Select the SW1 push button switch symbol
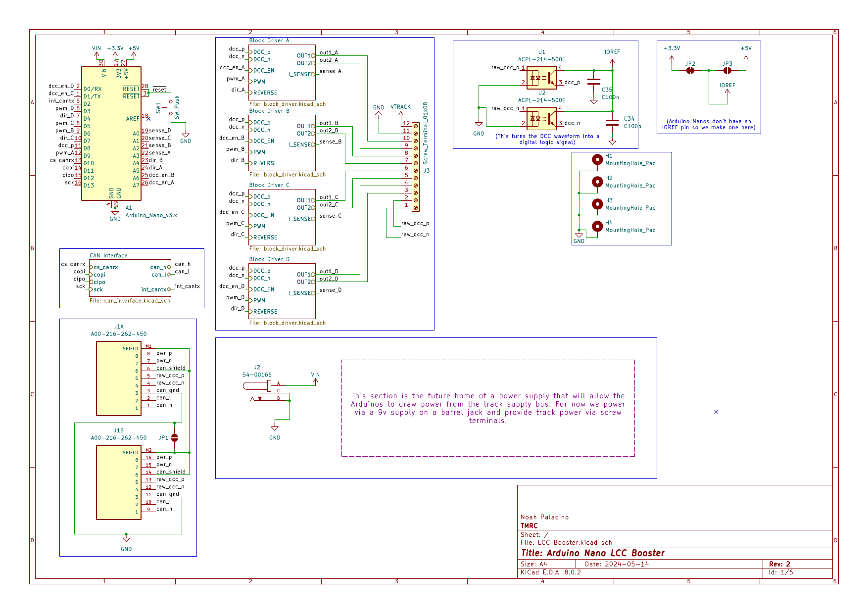 pos(169,107)
